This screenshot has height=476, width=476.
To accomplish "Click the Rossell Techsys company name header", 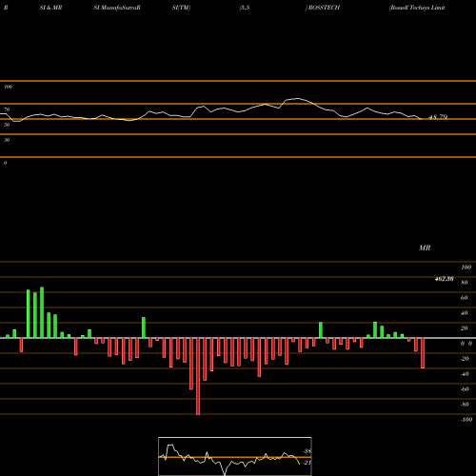I will (417, 8).
